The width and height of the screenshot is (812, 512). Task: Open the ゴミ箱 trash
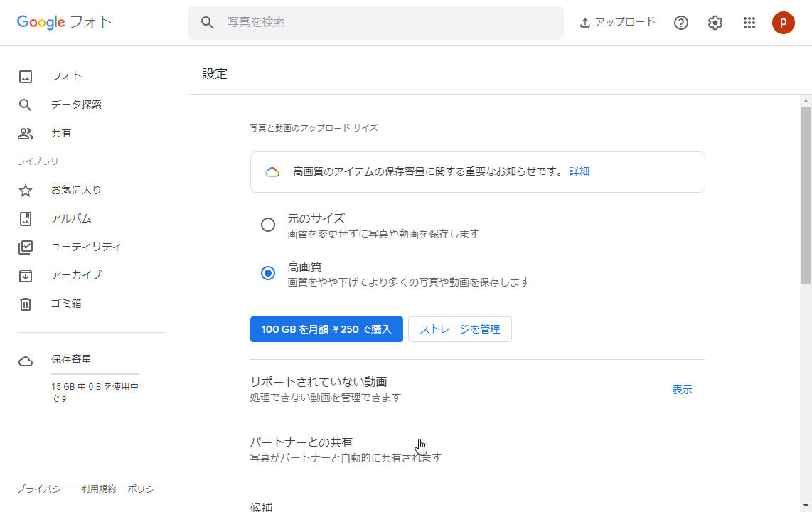pyautogui.click(x=67, y=303)
